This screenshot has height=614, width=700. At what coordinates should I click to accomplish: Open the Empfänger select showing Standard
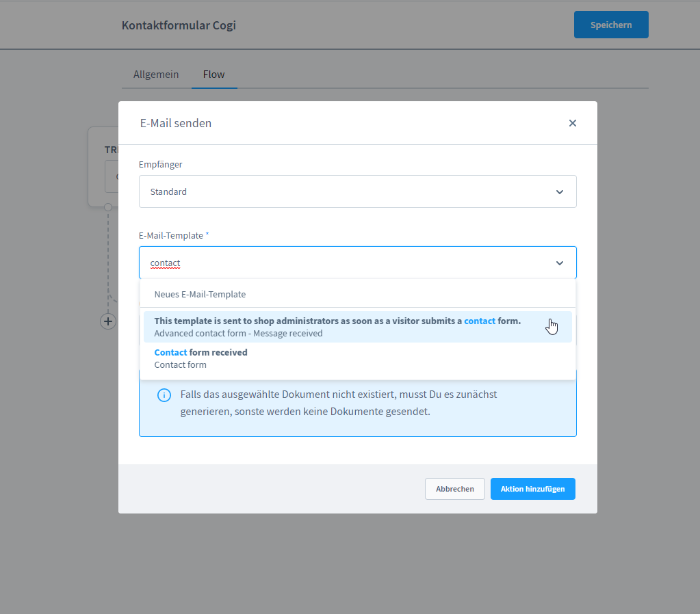[342, 192]
